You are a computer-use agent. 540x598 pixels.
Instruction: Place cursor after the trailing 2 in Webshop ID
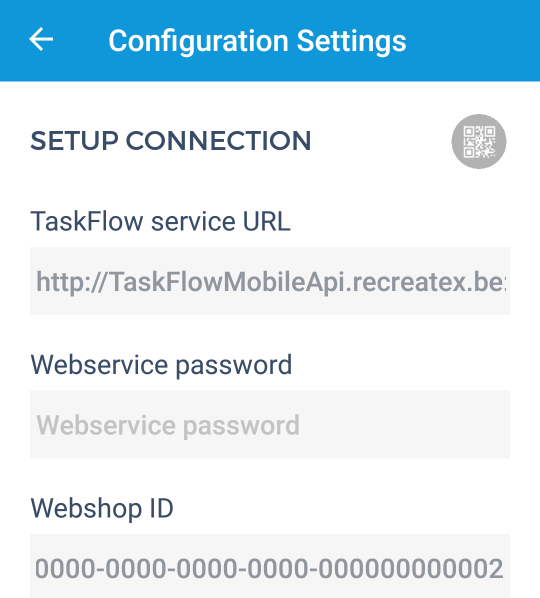(x=505, y=569)
